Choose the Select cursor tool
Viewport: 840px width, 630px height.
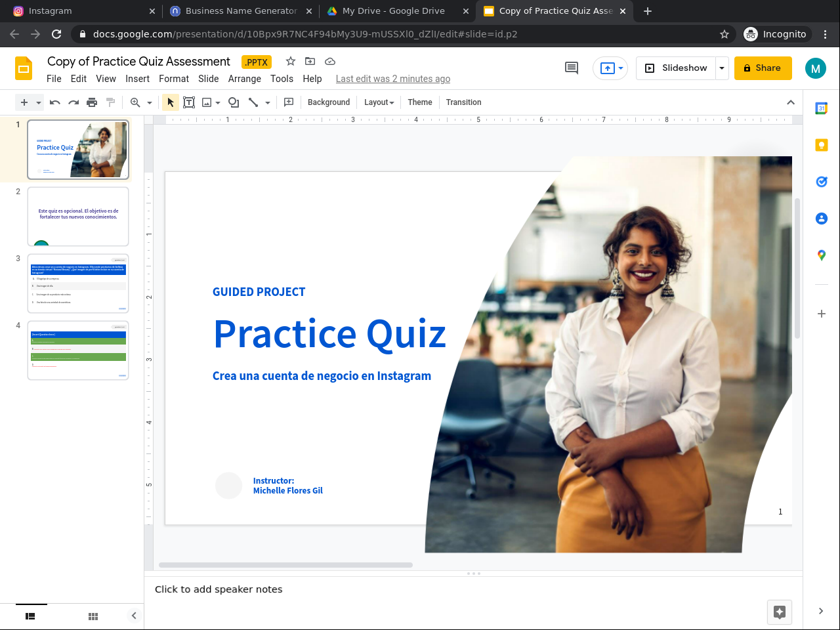point(171,102)
